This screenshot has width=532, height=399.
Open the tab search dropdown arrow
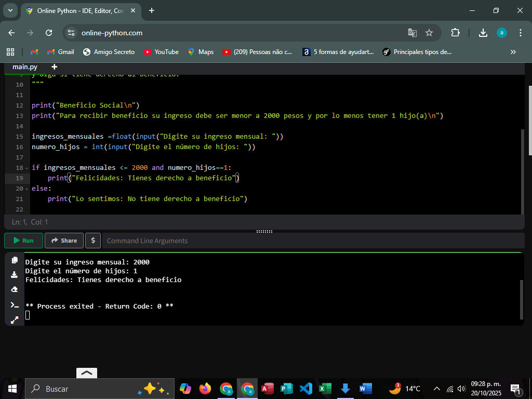(x=10, y=10)
